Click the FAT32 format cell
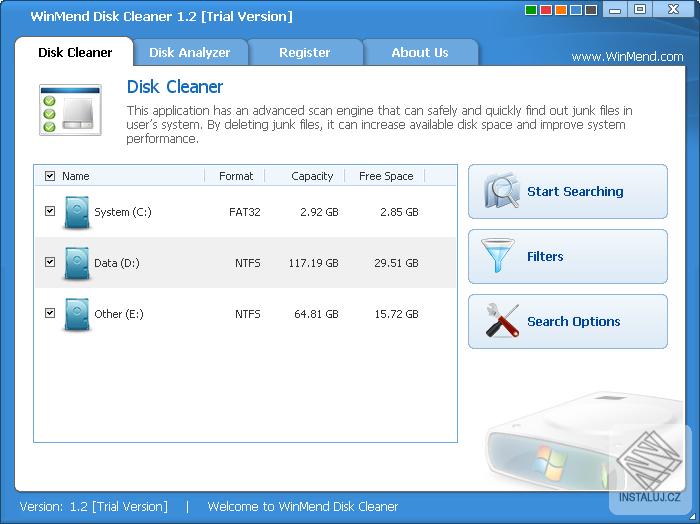700x524 pixels. click(x=245, y=212)
